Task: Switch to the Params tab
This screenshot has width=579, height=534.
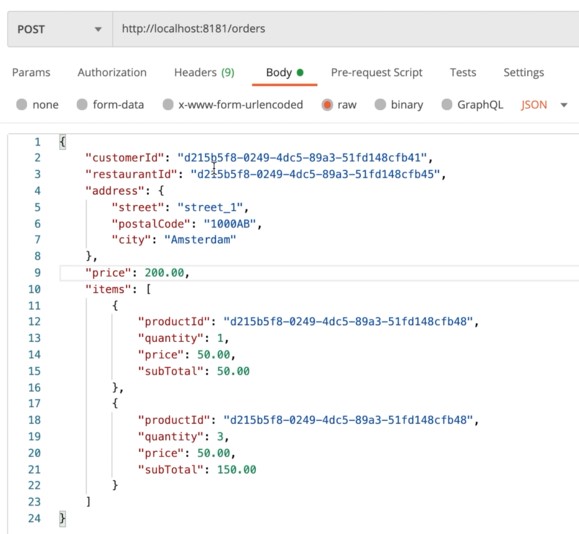Action: coord(31,72)
